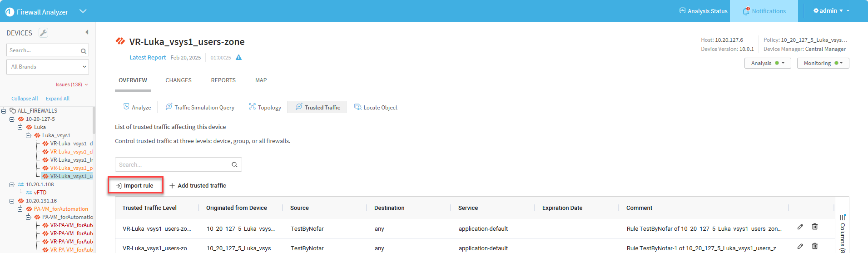Screen dimensions: 868x253
Task: Collapse the devices panel with the arrow
Action: point(87,32)
